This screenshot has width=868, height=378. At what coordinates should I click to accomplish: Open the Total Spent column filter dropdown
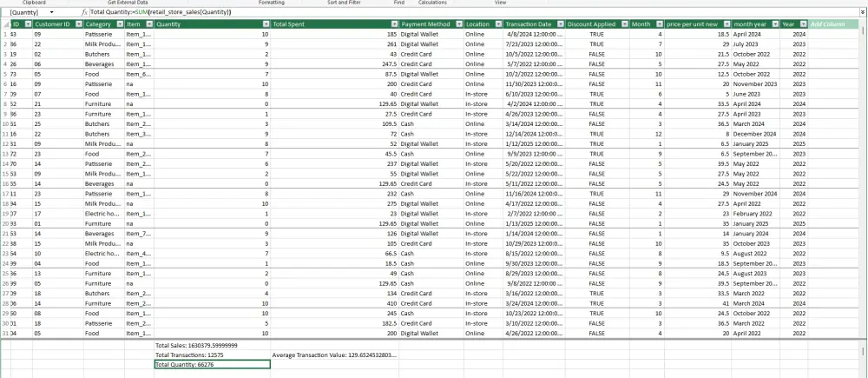coord(394,24)
